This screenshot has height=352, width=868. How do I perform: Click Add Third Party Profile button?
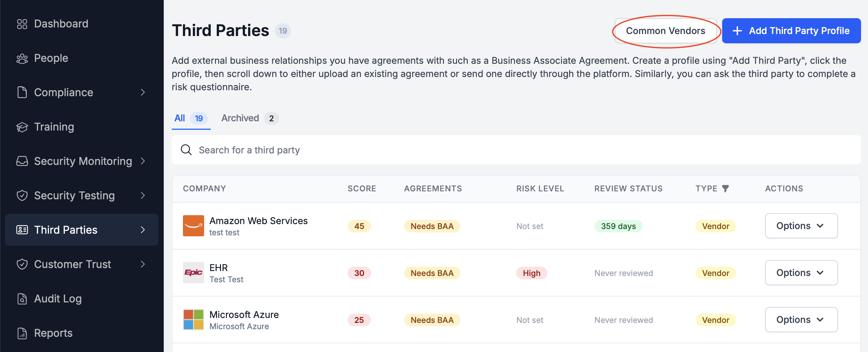(x=791, y=31)
